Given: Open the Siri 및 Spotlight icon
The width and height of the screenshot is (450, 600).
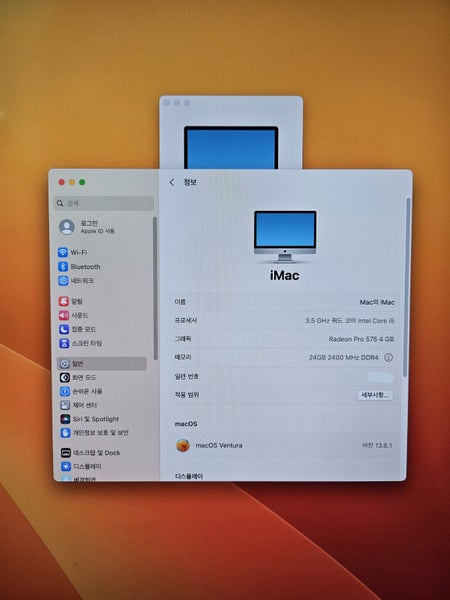Looking at the screenshot, I should click(65, 419).
